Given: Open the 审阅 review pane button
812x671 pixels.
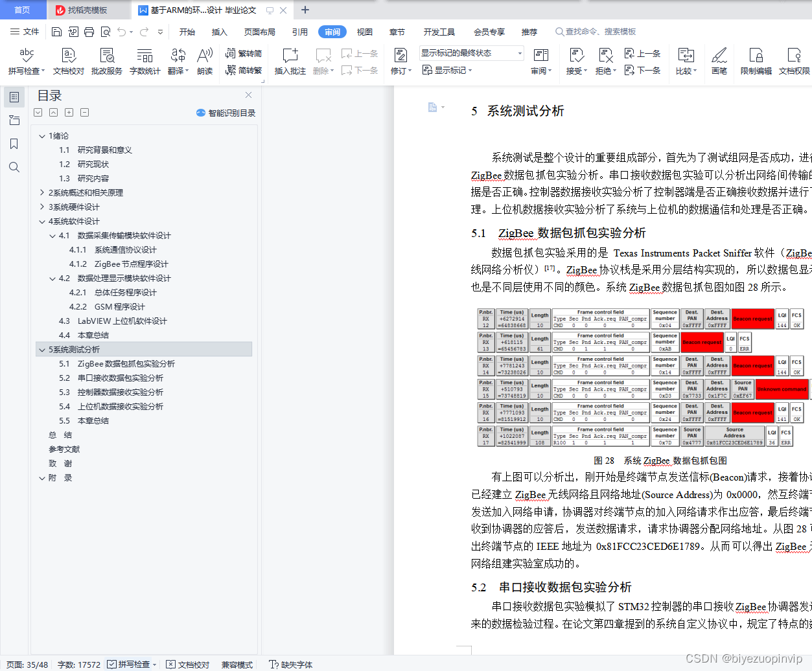Looking at the screenshot, I should [541, 61].
